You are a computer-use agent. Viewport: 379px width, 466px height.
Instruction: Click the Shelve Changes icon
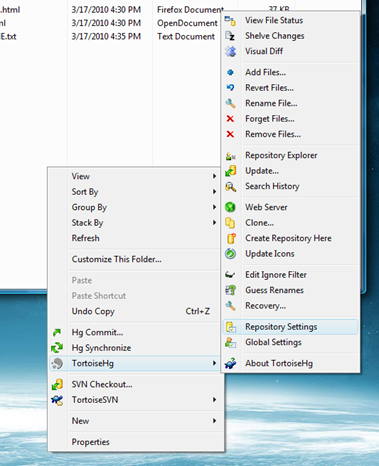click(230, 36)
